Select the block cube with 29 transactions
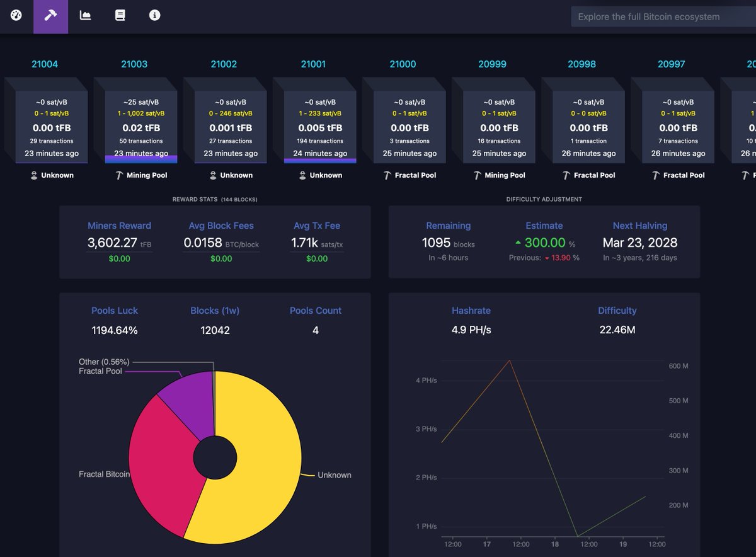756x557 pixels. (x=52, y=127)
